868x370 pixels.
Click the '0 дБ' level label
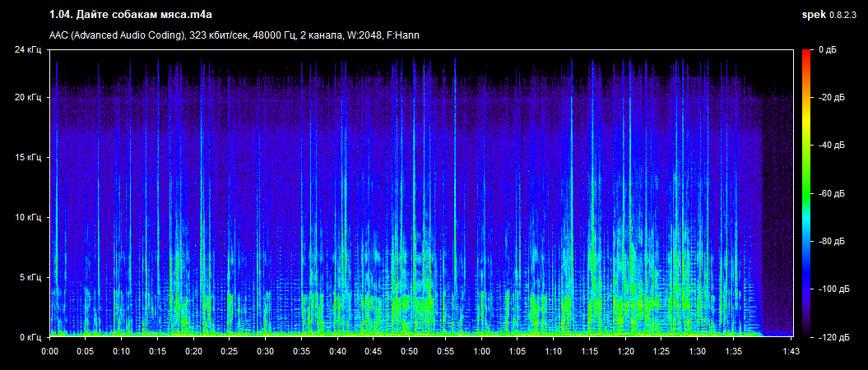click(828, 50)
